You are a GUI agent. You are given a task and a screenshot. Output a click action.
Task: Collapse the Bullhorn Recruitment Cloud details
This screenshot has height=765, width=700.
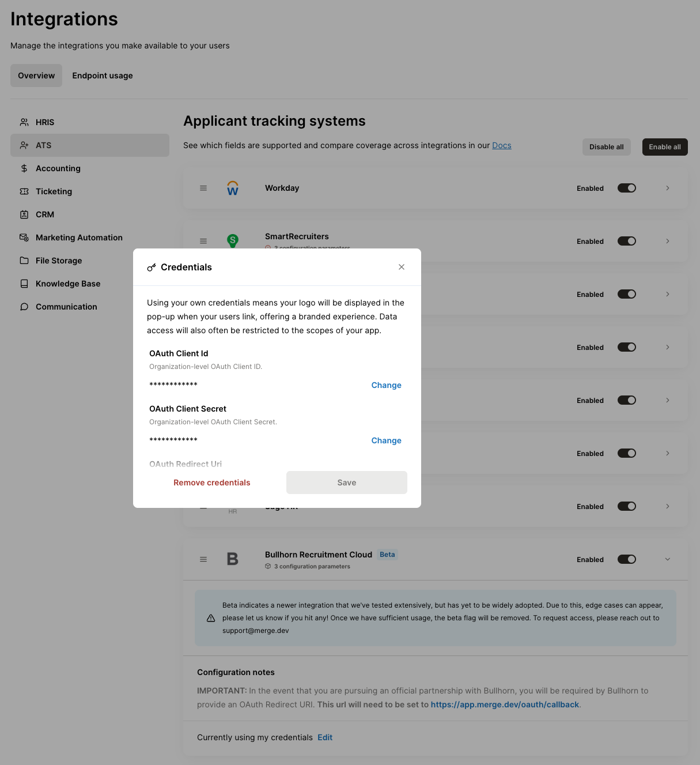point(667,559)
